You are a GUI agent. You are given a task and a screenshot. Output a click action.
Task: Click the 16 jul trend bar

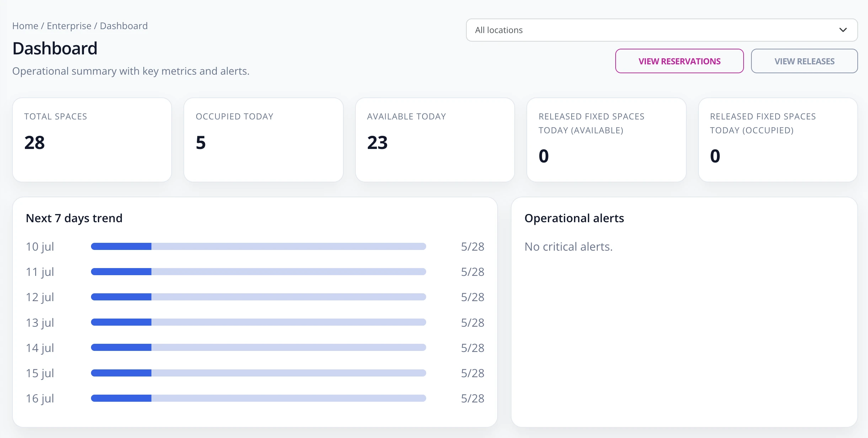point(258,398)
